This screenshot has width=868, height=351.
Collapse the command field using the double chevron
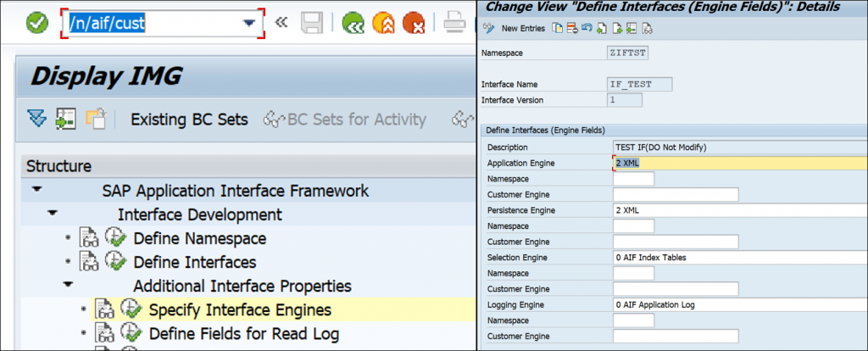point(281,23)
